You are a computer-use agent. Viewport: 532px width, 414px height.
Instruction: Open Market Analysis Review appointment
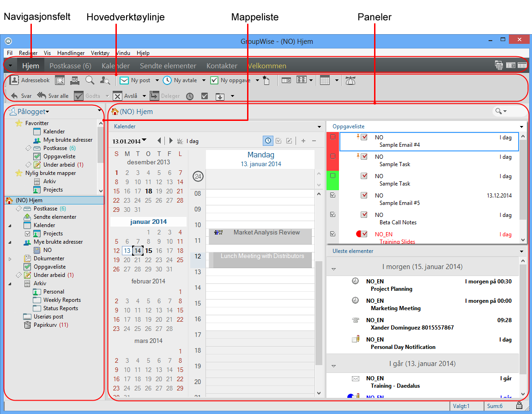(260, 236)
